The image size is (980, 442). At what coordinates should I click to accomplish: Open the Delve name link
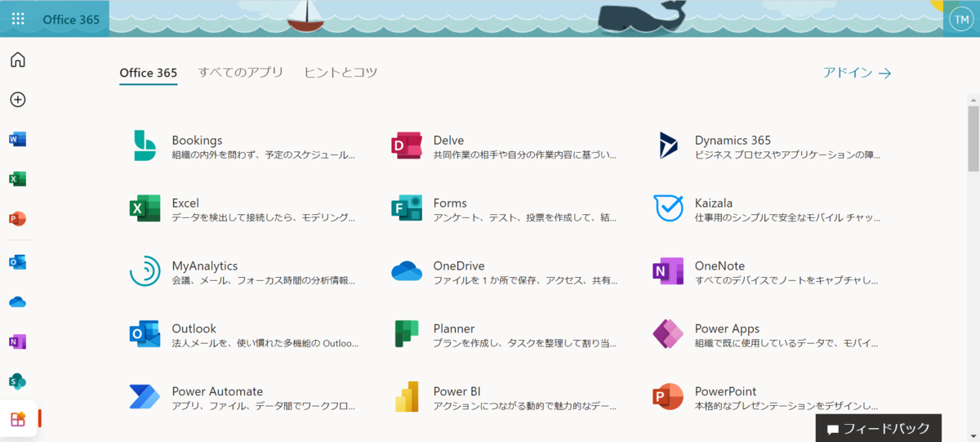click(x=448, y=141)
